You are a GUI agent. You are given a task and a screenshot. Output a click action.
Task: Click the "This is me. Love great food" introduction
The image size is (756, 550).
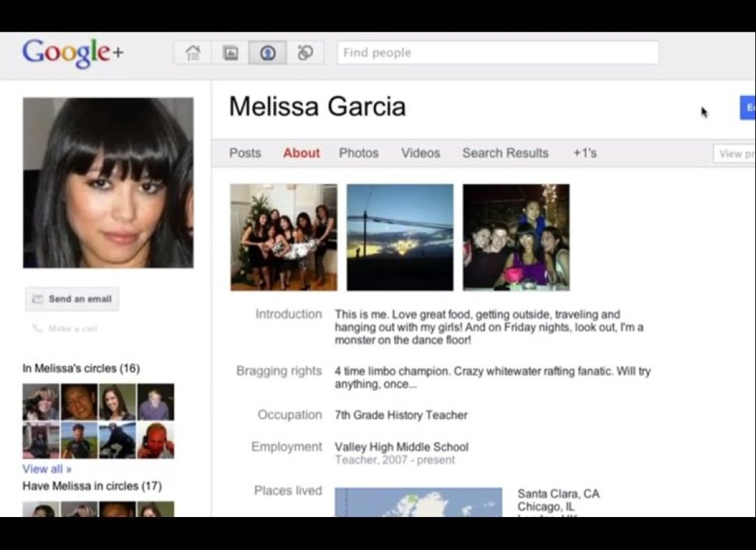point(489,327)
